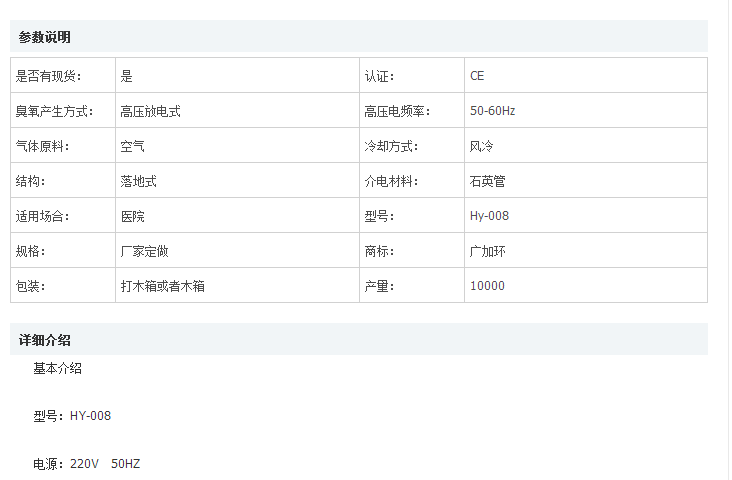
Task: Click the 是否有现货 label
Action: click(x=49, y=76)
